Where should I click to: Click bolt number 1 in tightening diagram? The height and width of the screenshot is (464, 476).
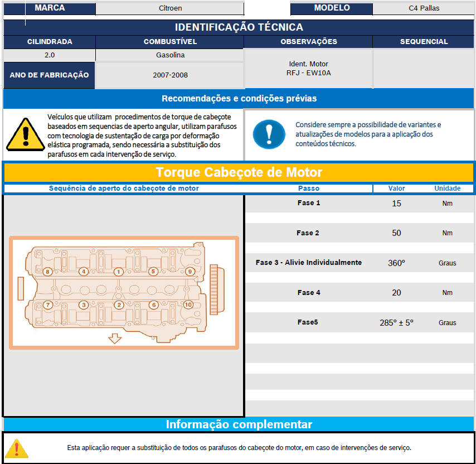coord(118,272)
